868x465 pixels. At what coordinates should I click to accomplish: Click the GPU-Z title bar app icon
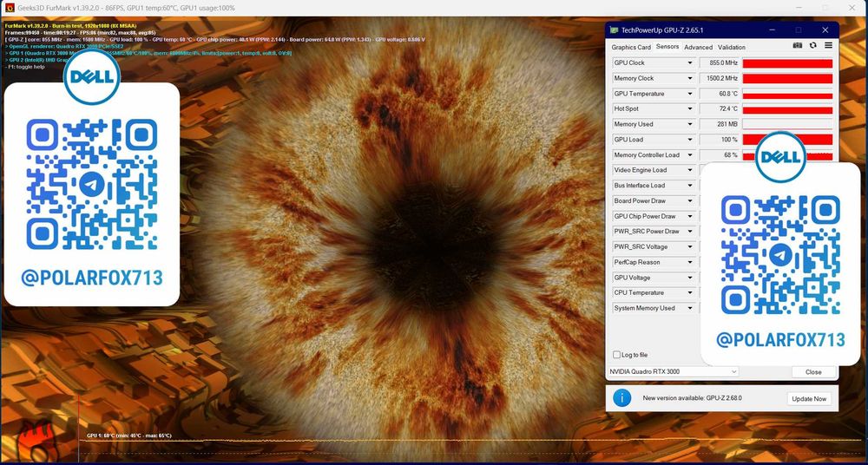click(615, 29)
